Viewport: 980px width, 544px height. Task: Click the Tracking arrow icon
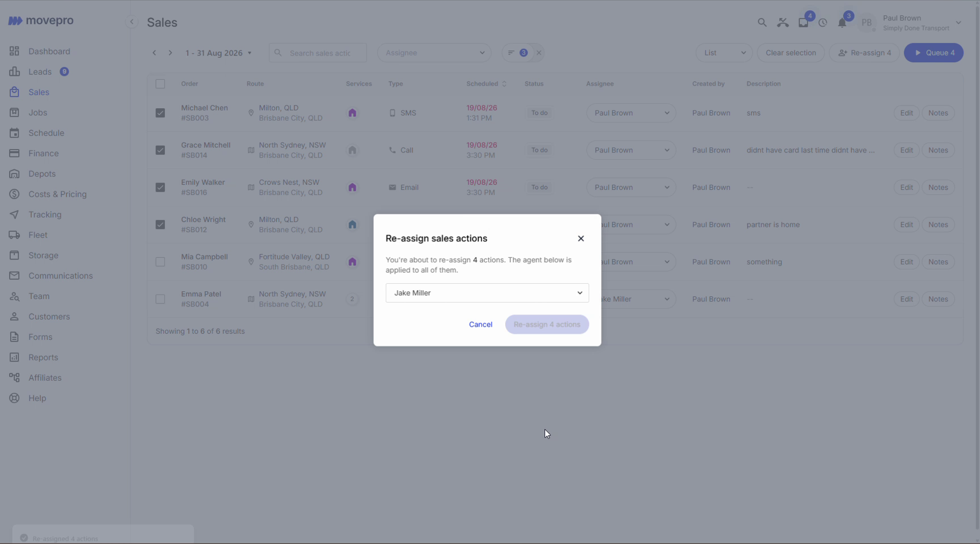pyautogui.click(x=15, y=215)
